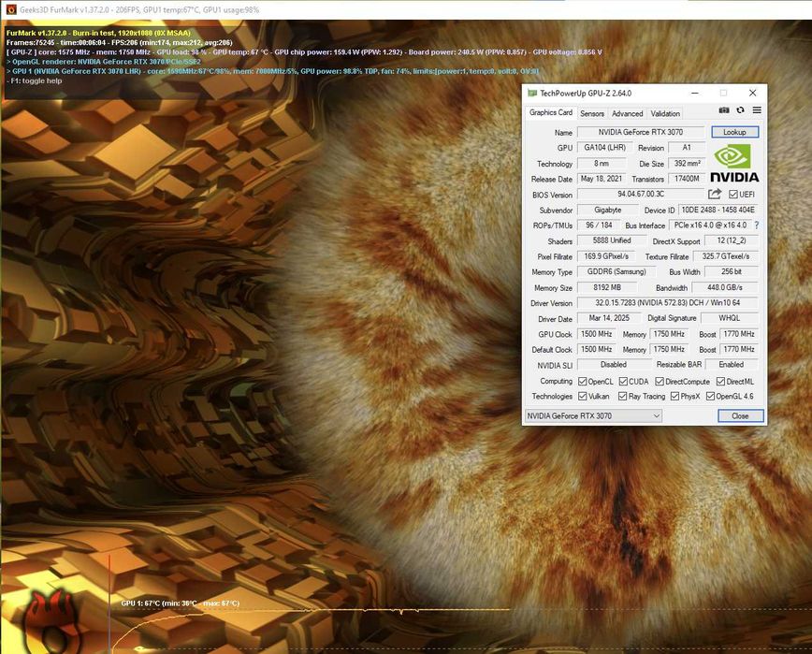The width and height of the screenshot is (812, 654).
Task: Click the Pixel Fillrate value 169.9 GPixel/s
Action: [x=606, y=256]
